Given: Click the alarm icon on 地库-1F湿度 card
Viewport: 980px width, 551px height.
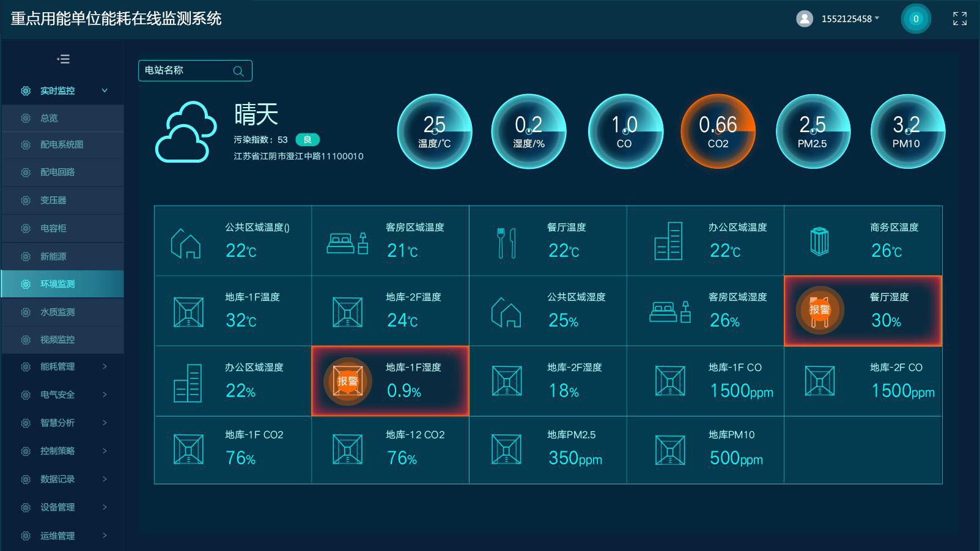Looking at the screenshot, I should (x=347, y=381).
